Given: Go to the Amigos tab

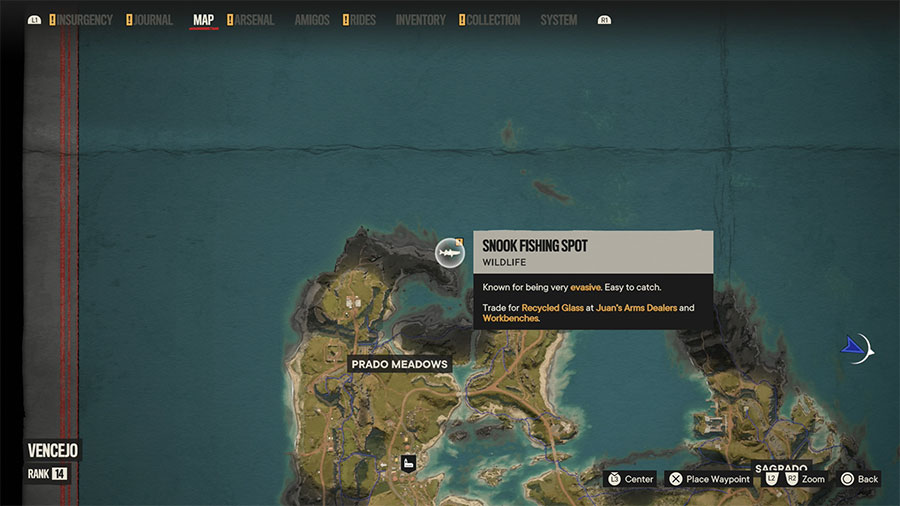Looking at the screenshot, I should 312,20.
